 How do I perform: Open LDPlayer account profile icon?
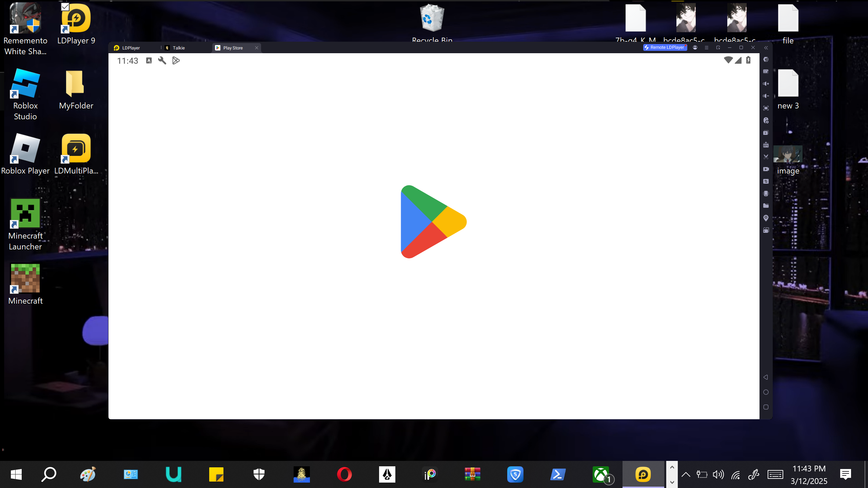pyautogui.click(x=695, y=47)
